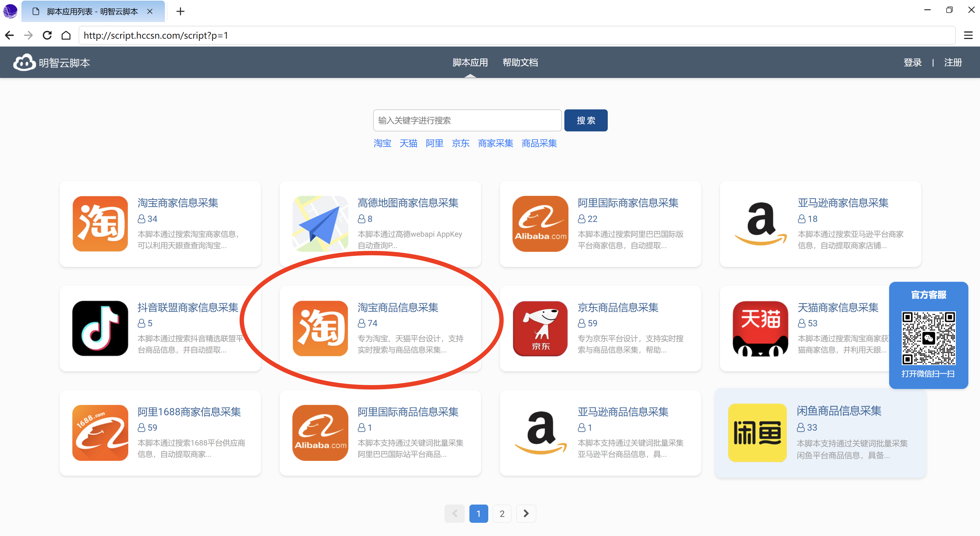Open the 阿里1688商家信息采集 title

(x=189, y=412)
